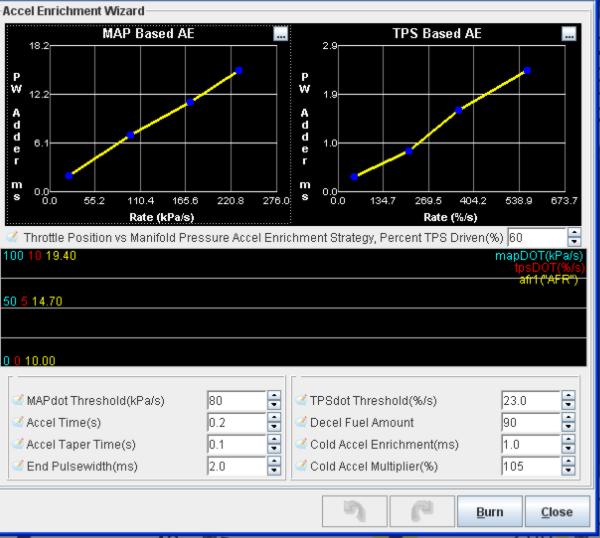Click the icon beside Cold Accel Multiplier label

[301, 466]
